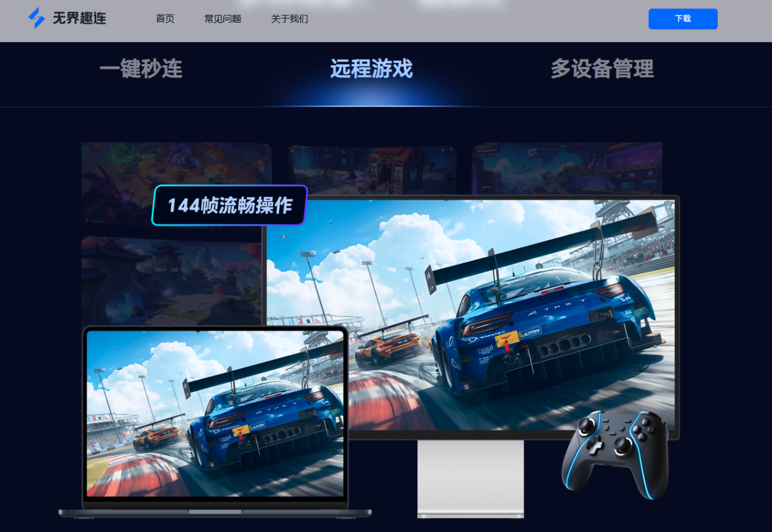Click the monitor's silver stand

(x=470, y=478)
